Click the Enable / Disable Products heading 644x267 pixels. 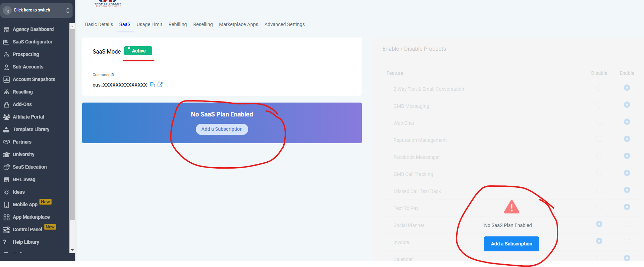point(414,49)
